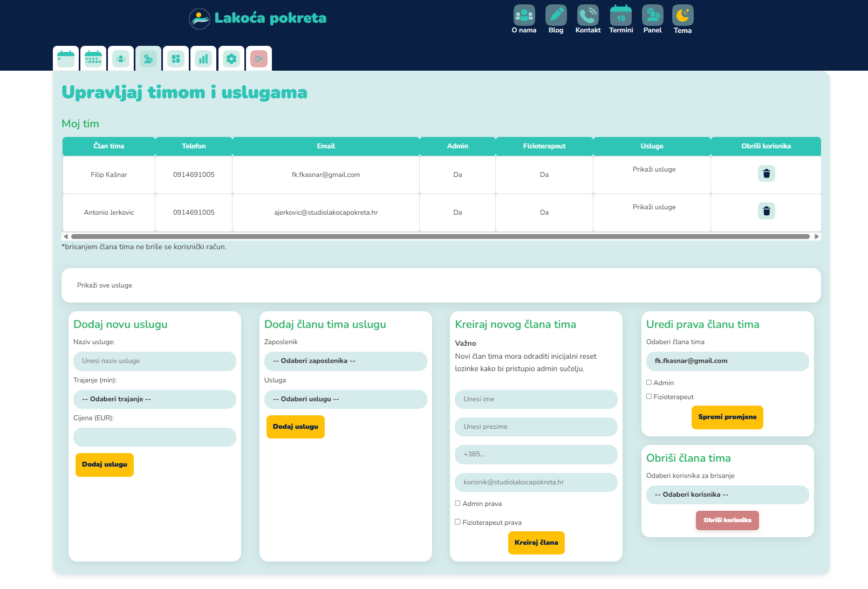Click the red logout icon tab
The width and height of the screenshot is (868, 589).
tap(259, 59)
